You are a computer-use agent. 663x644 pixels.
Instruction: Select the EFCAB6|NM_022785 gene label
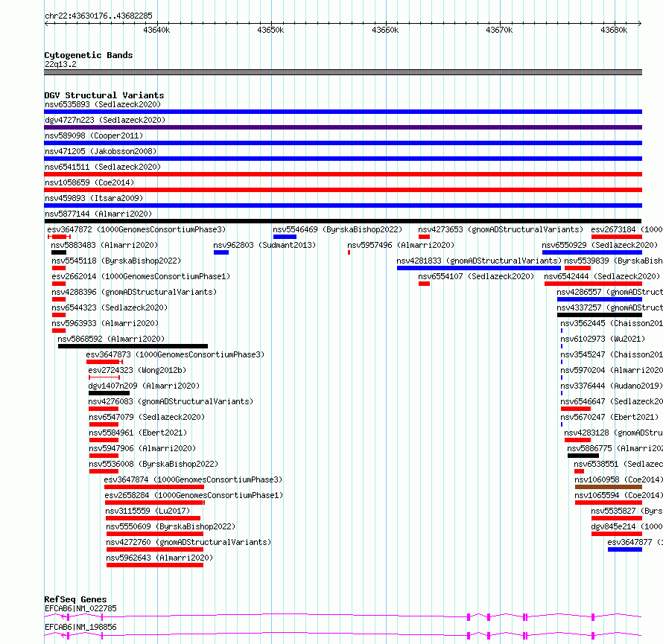[80, 608]
